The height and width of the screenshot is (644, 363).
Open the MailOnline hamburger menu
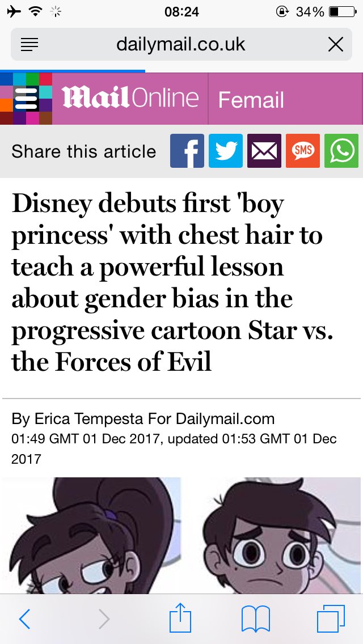click(x=26, y=99)
